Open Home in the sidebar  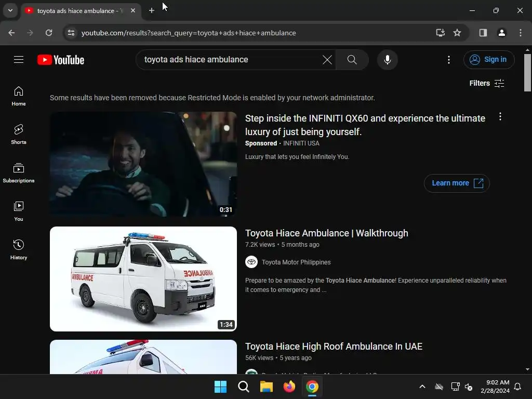tap(19, 96)
